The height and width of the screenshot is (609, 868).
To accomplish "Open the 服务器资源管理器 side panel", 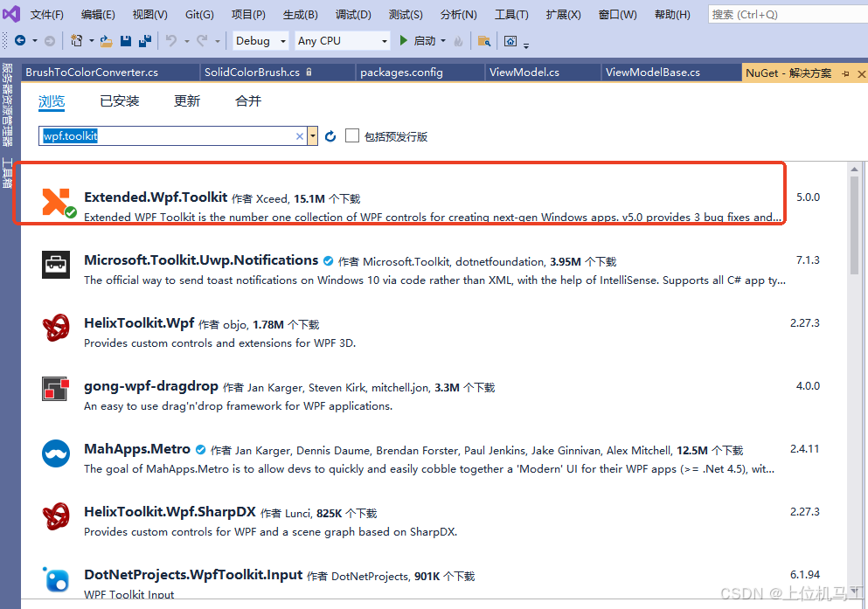I will point(7,105).
